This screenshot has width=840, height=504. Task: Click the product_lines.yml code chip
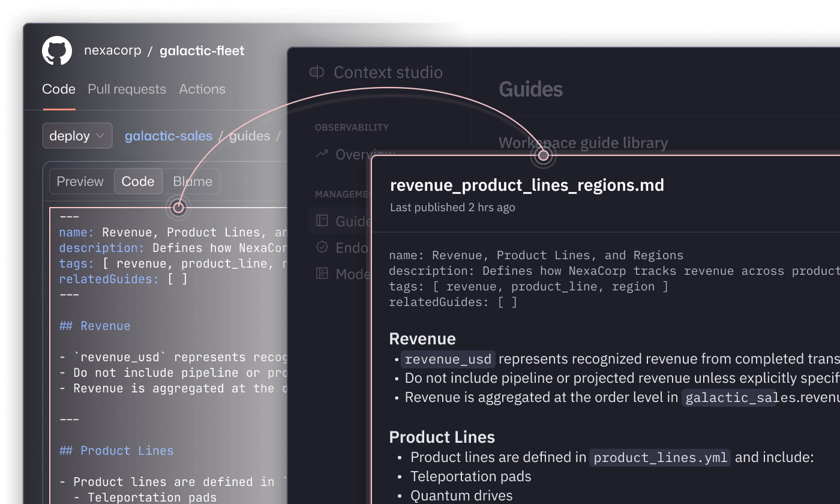coord(661,458)
